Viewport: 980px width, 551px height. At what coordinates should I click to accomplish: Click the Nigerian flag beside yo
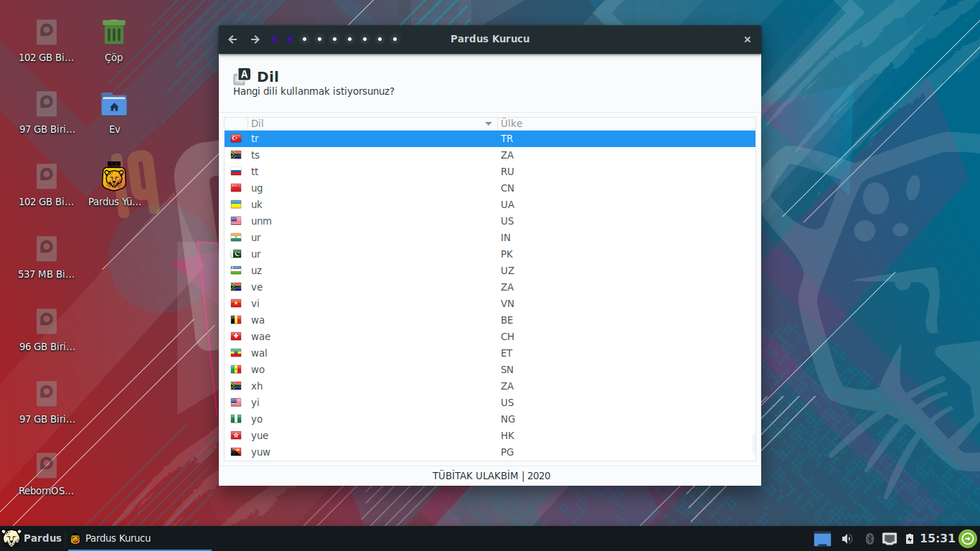[x=236, y=419]
